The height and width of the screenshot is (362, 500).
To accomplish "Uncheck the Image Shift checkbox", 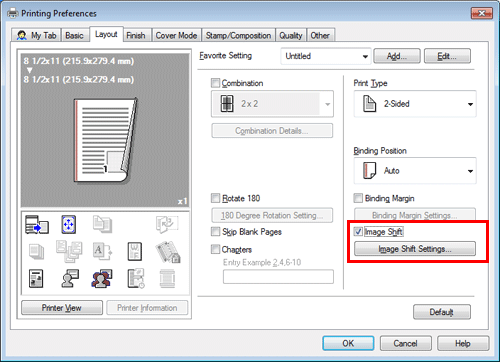I will point(358,231).
